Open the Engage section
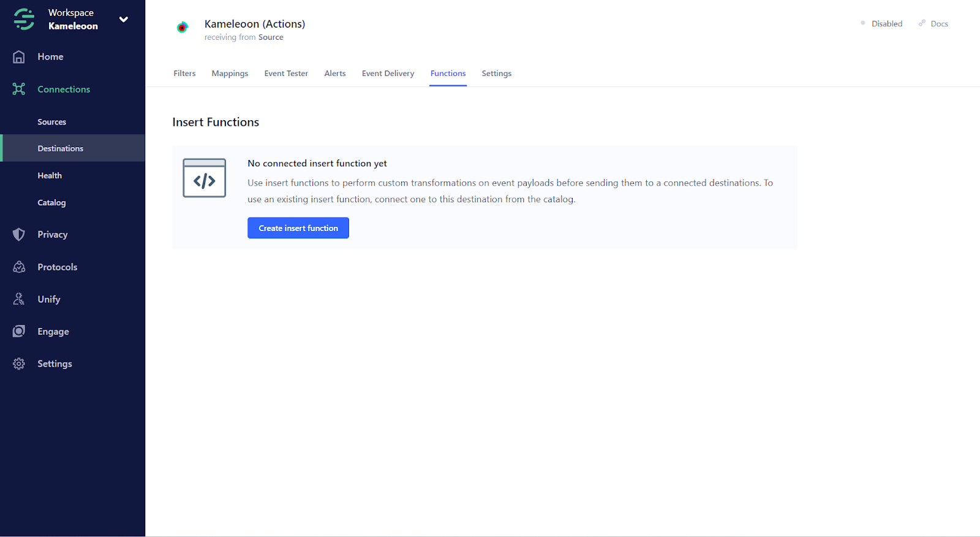 click(53, 332)
